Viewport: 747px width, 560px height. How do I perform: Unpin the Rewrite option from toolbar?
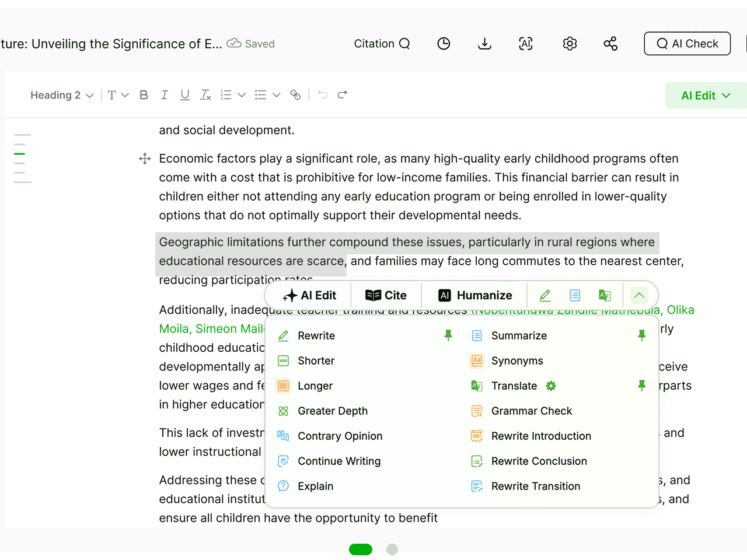[448, 335]
